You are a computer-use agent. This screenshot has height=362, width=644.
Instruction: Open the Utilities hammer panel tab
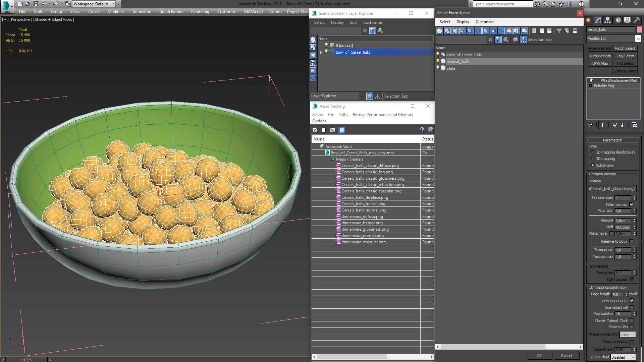pos(637,20)
